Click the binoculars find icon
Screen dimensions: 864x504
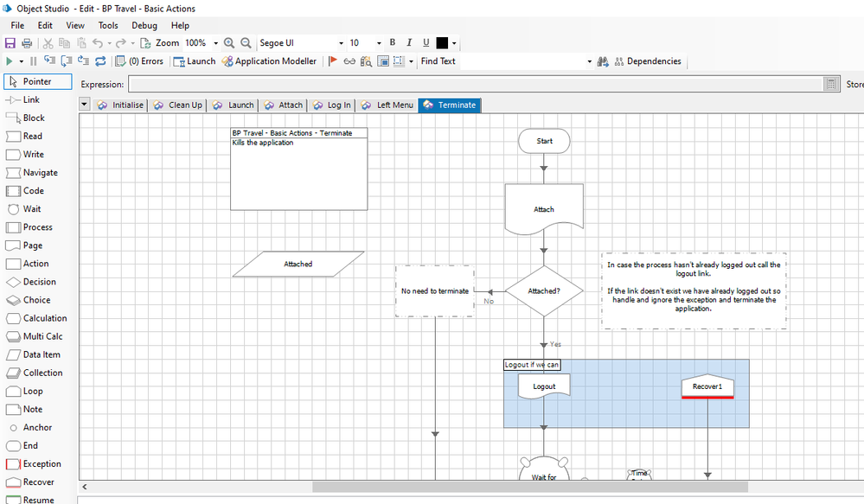point(603,61)
